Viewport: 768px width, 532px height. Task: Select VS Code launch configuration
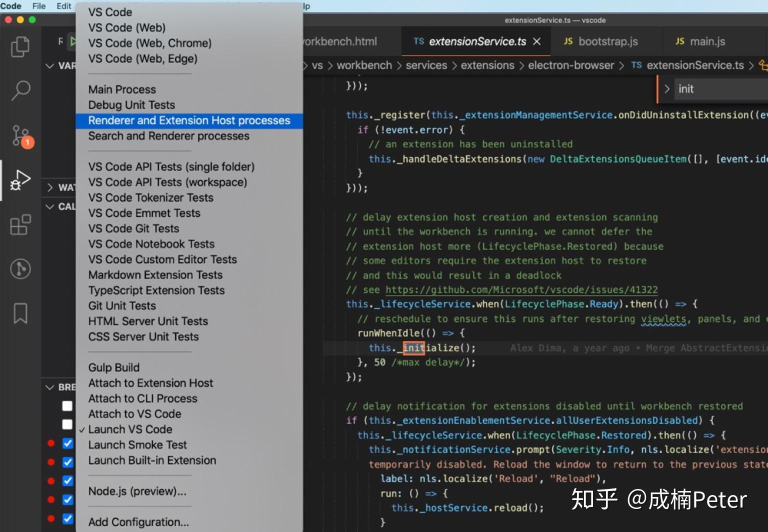(189, 12)
